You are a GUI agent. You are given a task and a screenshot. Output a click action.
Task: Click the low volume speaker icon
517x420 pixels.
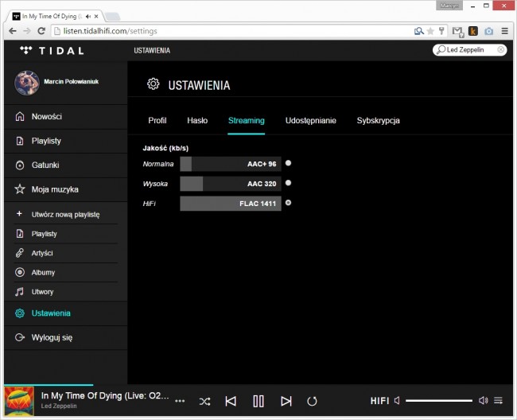point(397,401)
